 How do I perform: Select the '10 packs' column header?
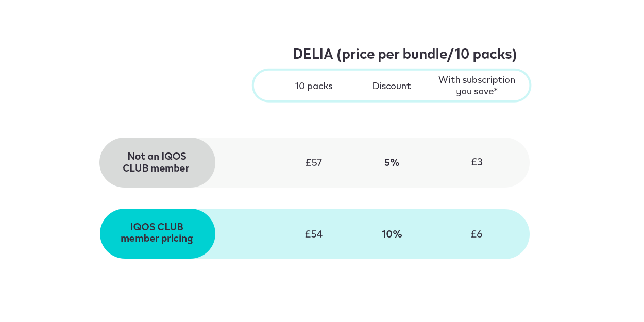313,86
